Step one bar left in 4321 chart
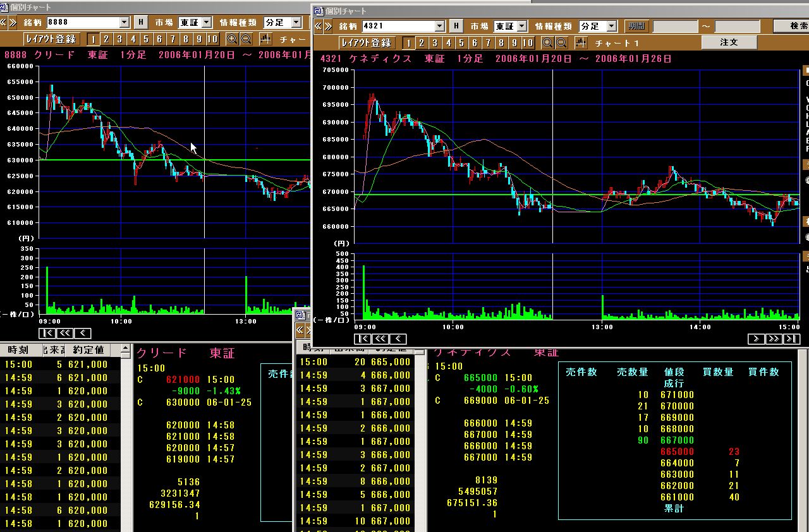809x532 pixels. click(398, 339)
